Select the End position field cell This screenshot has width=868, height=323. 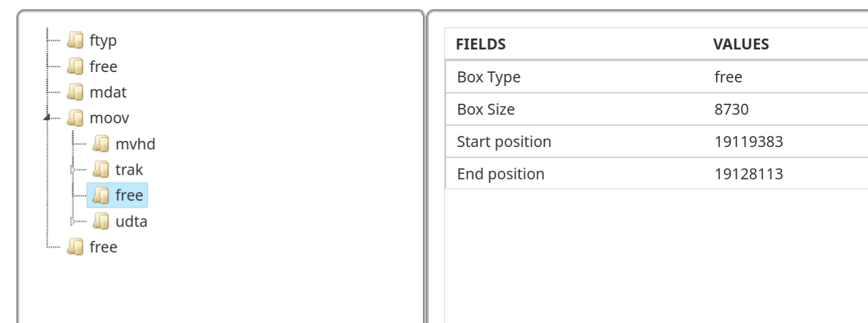501,175
